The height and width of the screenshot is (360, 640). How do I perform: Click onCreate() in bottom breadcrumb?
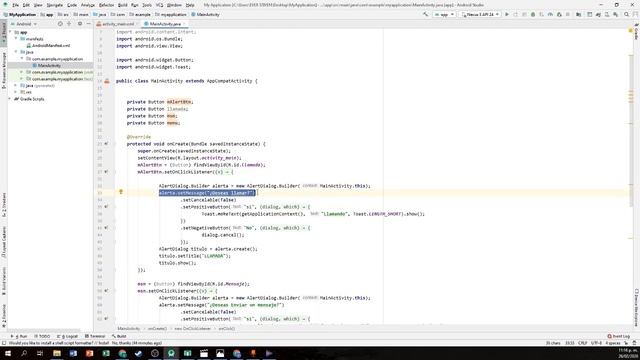tap(157, 328)
